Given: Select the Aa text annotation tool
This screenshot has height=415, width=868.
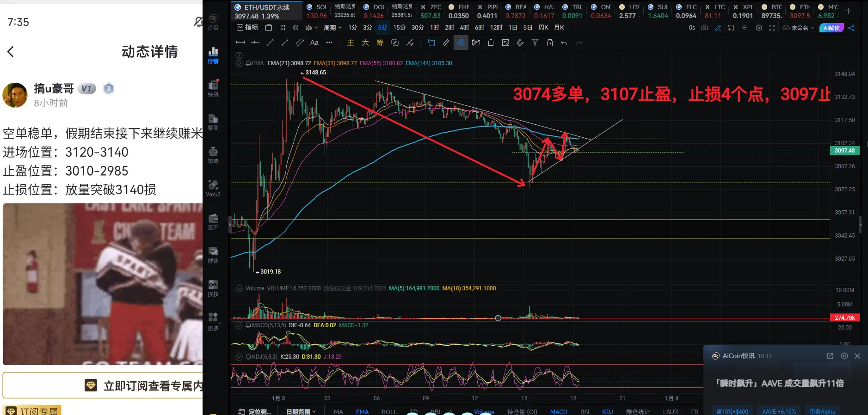Looking at the screenshot, I should (x=314, y=43).
